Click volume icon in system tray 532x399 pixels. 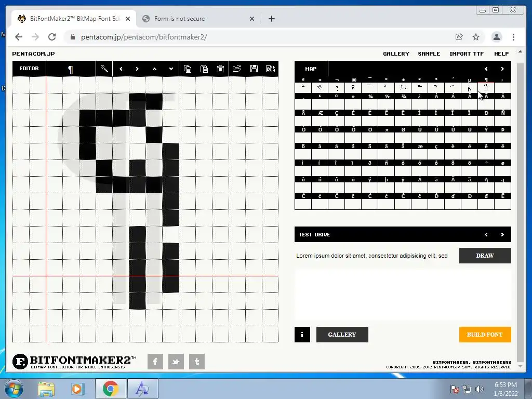(x=480, y=389)
